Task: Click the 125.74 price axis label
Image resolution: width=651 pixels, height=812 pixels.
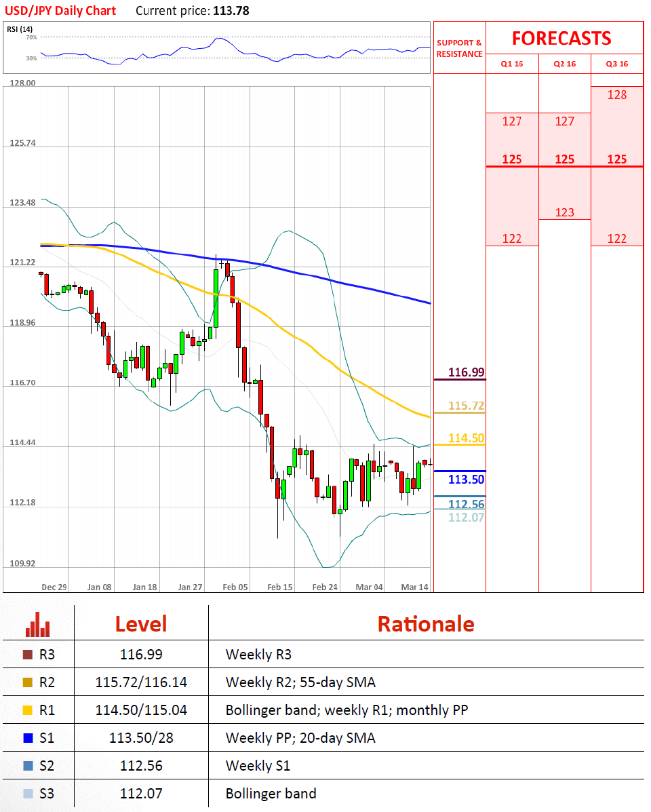Action: point(23,143)
